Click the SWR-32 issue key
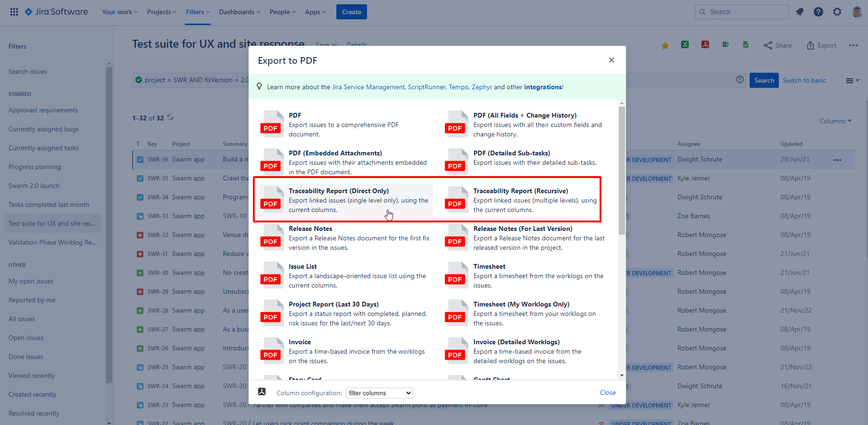The image size is (868, 425). click(158, 235)
